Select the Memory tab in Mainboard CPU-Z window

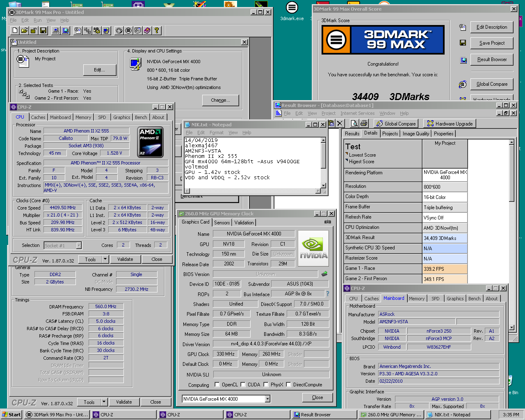(417, 299)
